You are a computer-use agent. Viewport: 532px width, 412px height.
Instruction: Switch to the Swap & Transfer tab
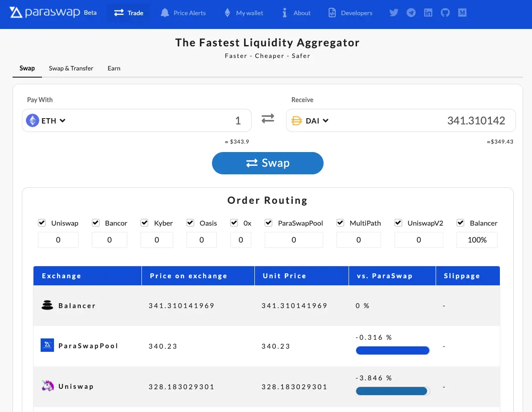[71, 68]
